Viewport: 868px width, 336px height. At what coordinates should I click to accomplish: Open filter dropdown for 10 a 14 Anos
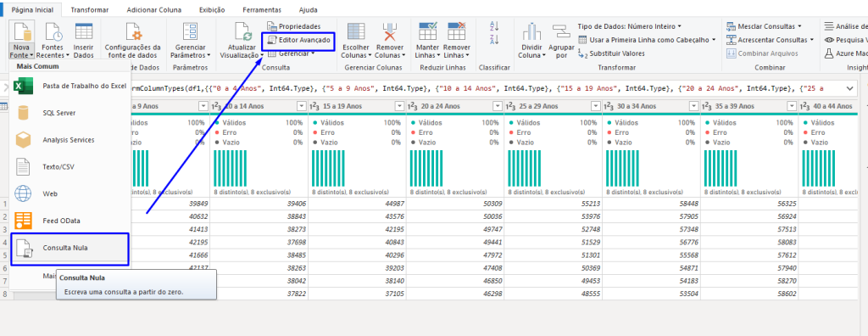302,106
